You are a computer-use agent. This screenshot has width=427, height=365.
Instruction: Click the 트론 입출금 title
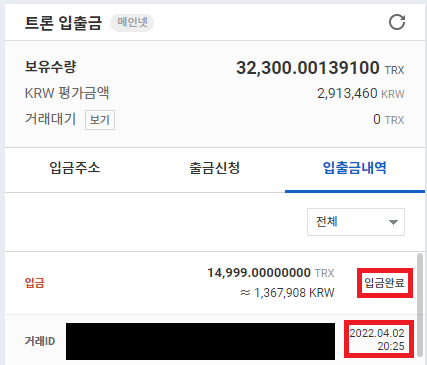click(x=63, y=23)
